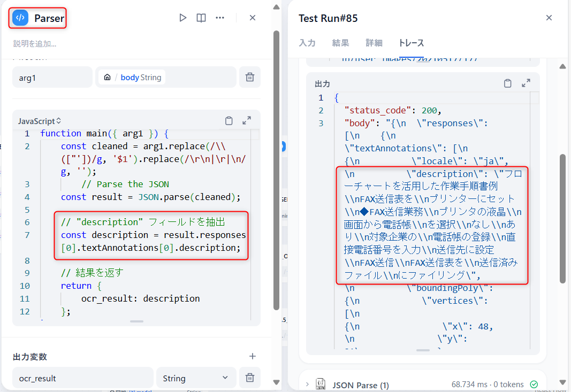The image size is (571, 392).
Task: Click the Parser panel scroll down arrow
Action: (x=276, y=382)
